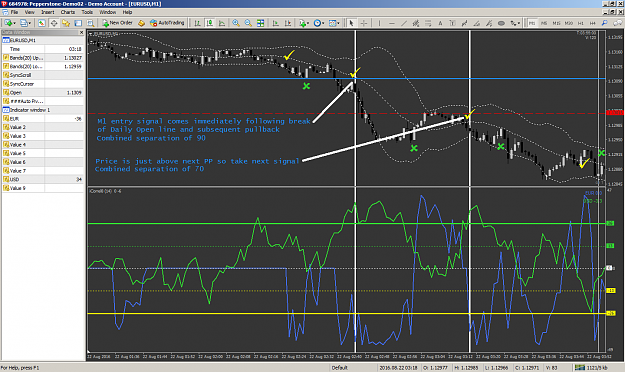Select the SyncCursor row in Data Window

point(43,84)
